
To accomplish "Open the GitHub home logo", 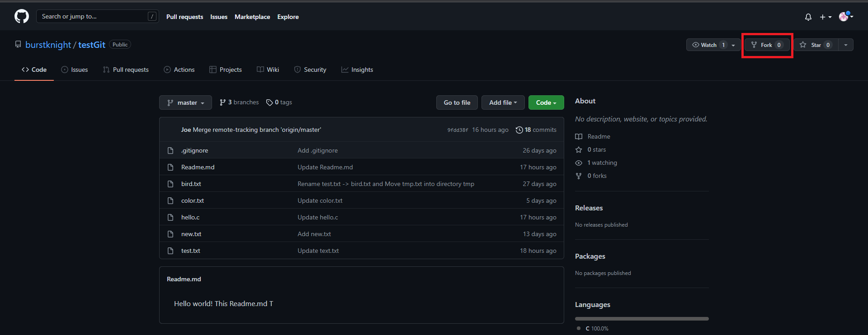I will 22,17.
